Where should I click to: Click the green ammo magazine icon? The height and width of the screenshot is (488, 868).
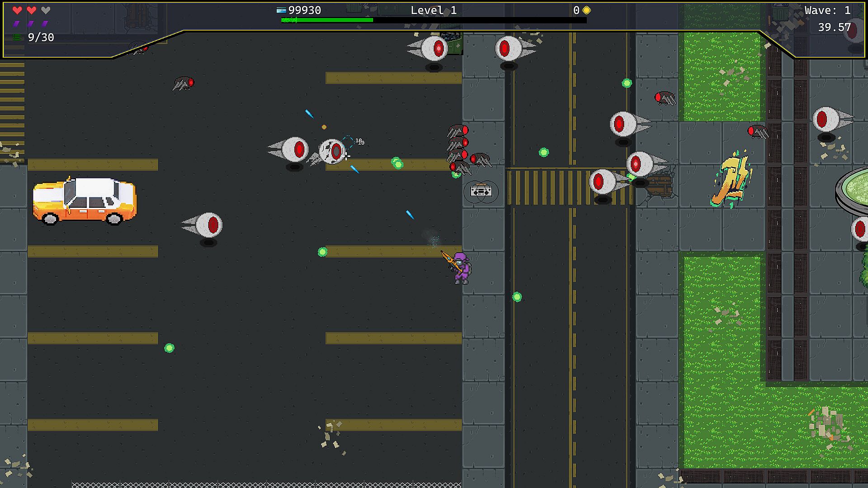click(x=17, y=38)
